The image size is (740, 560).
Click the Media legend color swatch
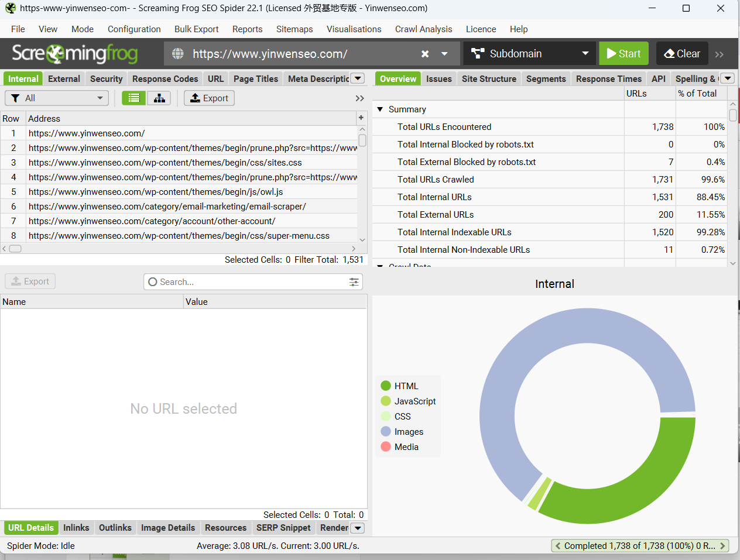(x=386, y=446)
